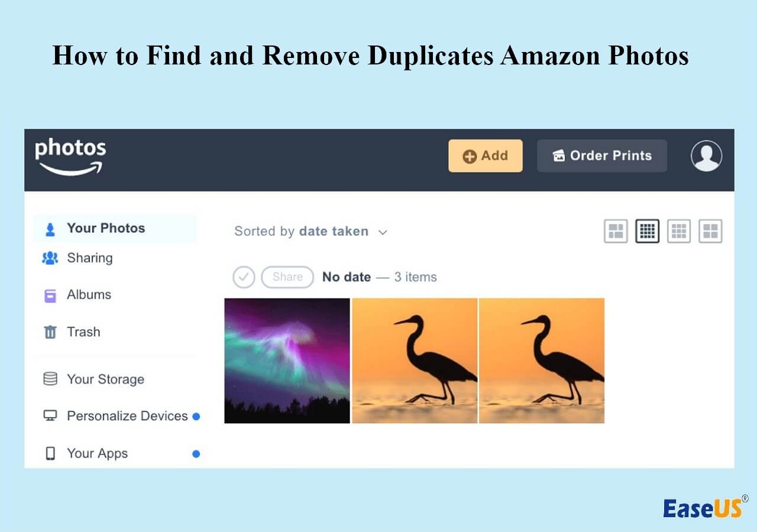Toggle the select-all checkmark for No date
The height and width of the screenshot is (532, 757).
tap(244, 277)
